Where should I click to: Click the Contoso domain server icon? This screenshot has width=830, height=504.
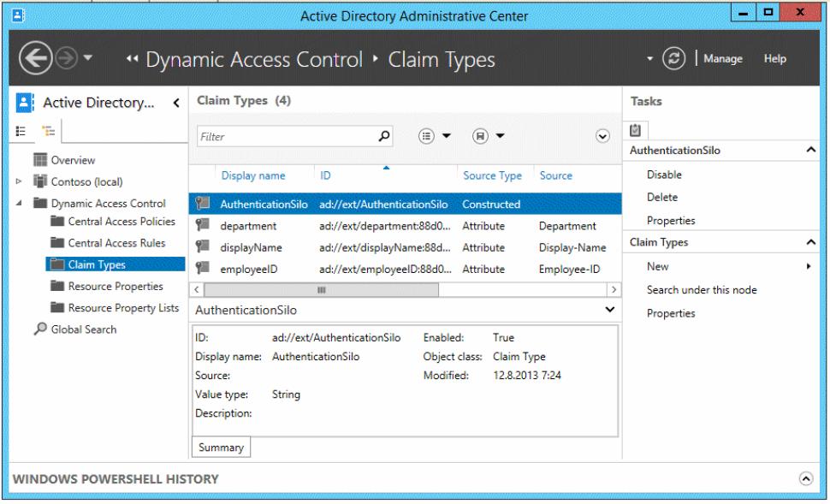pos(39,181)
